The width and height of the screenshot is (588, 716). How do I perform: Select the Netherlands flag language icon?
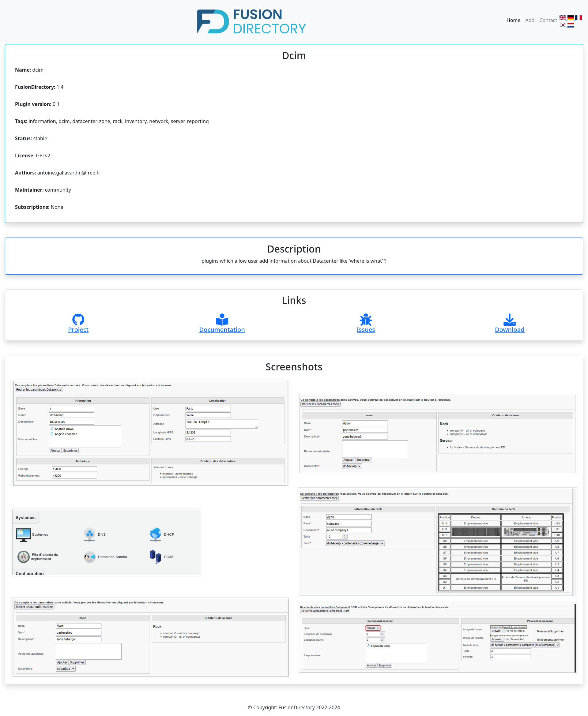coord(570,25)
